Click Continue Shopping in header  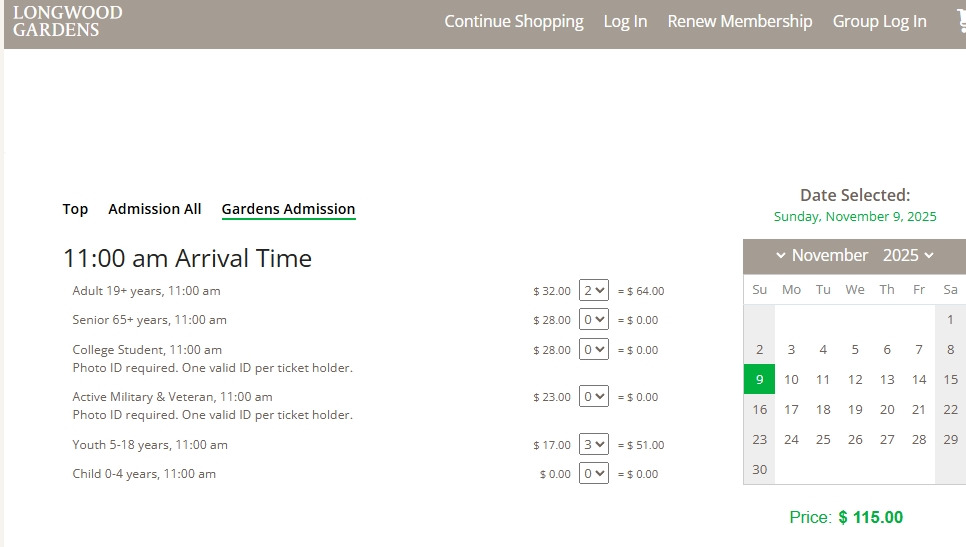[x=514, y=22]
